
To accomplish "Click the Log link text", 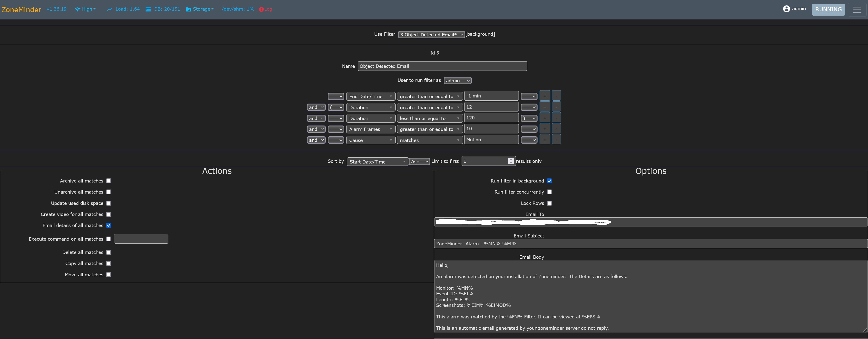I will (268, 9).
